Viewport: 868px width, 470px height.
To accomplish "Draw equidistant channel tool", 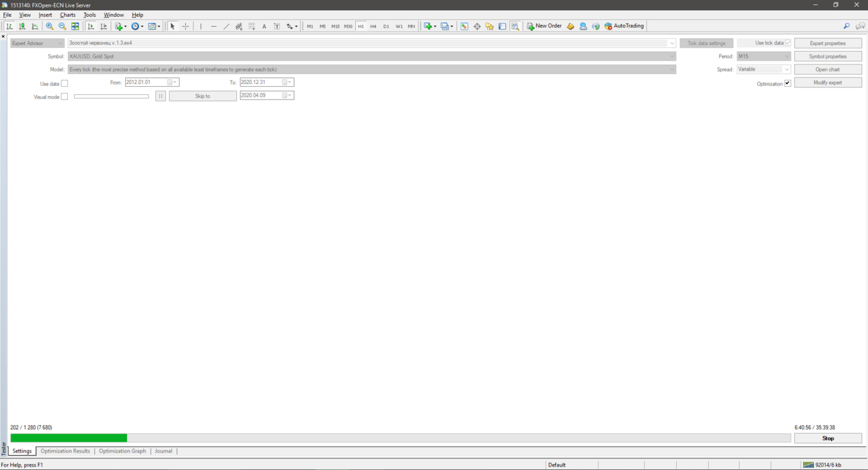I will (239, 26).
